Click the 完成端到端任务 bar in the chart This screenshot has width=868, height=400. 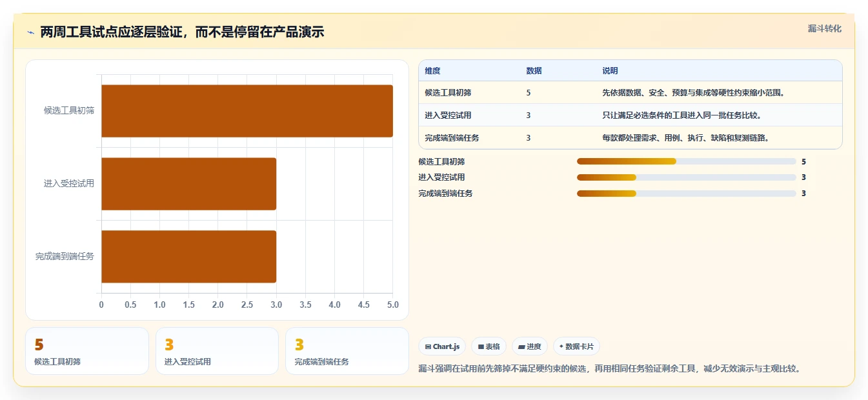coord(189,257)
